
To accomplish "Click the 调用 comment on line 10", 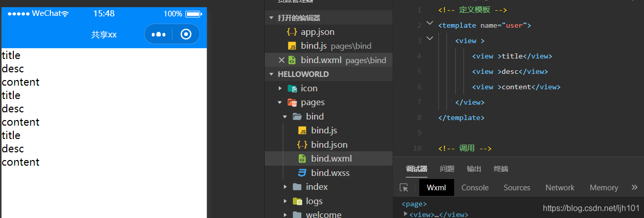I will [464, 149].
